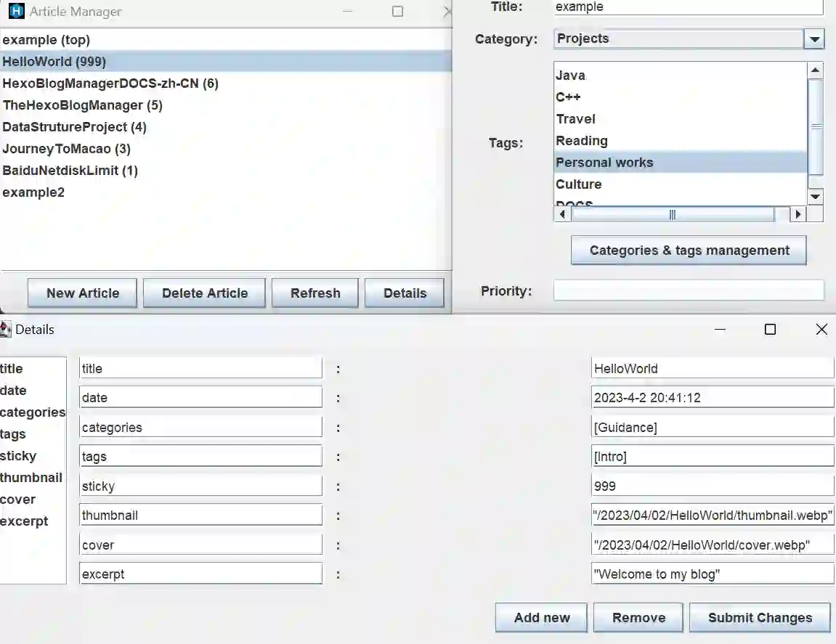Click Remove in Details window
This screenshot has height=644, width=836.
(x=638, y=618)
